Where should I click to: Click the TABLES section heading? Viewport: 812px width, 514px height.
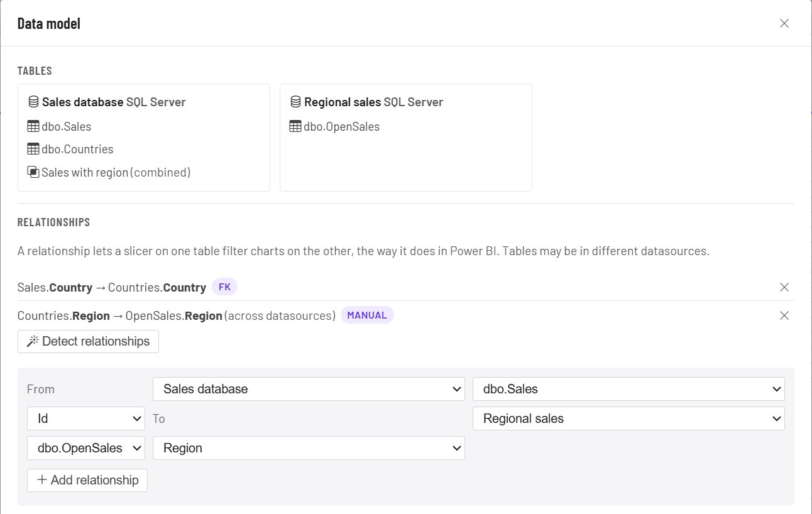point(35,71)
